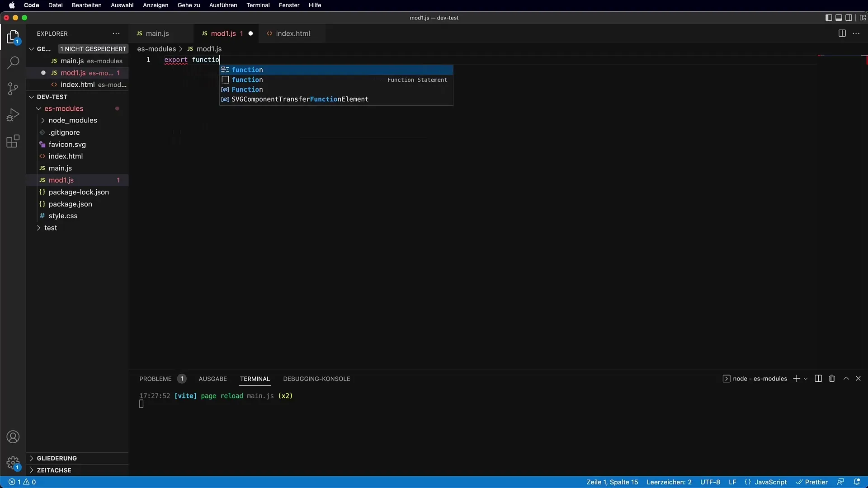Split the terminal panel
The image size is (868, 488).
818,379
